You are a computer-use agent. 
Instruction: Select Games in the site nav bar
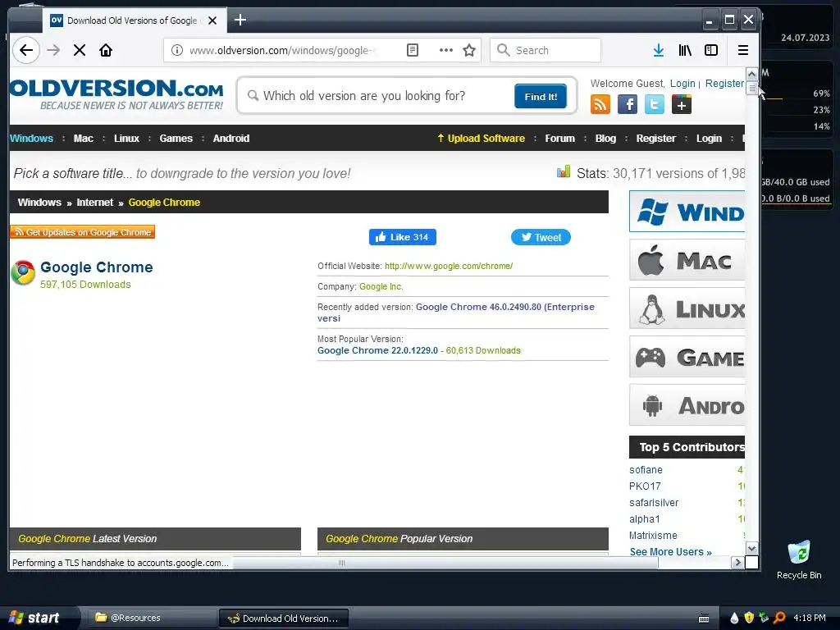pyautogui.click(x=176, y=138)
